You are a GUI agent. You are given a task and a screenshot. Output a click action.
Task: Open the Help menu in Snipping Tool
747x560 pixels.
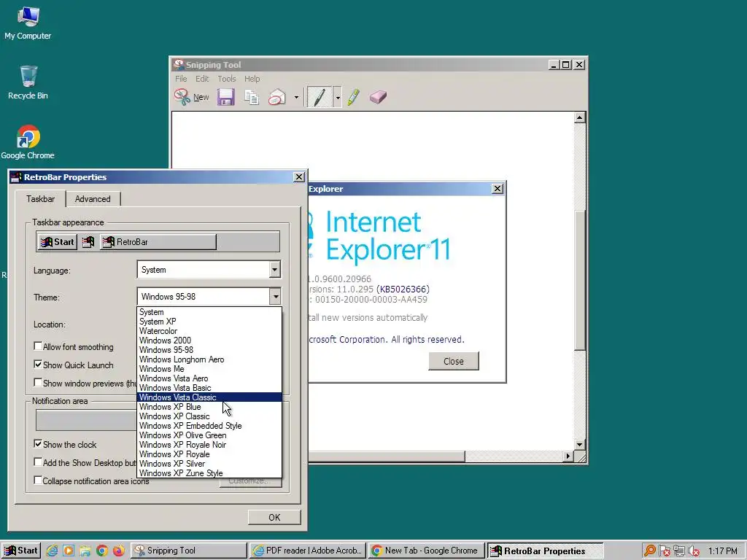[x=252, y=79]
